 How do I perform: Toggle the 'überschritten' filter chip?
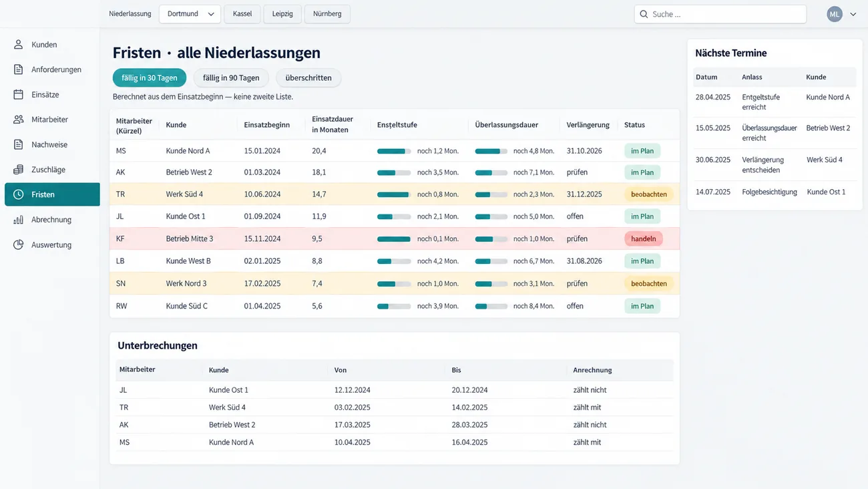click(x=308, y=78)
